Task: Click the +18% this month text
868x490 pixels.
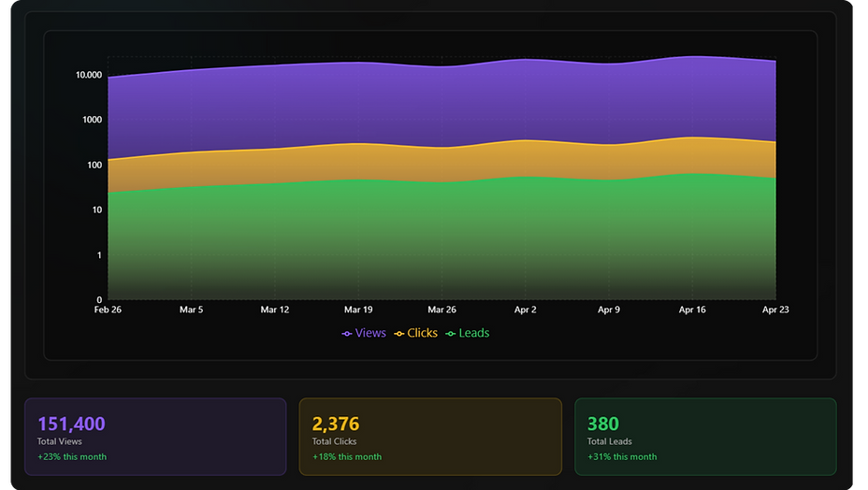Action: tap(347, 456)
